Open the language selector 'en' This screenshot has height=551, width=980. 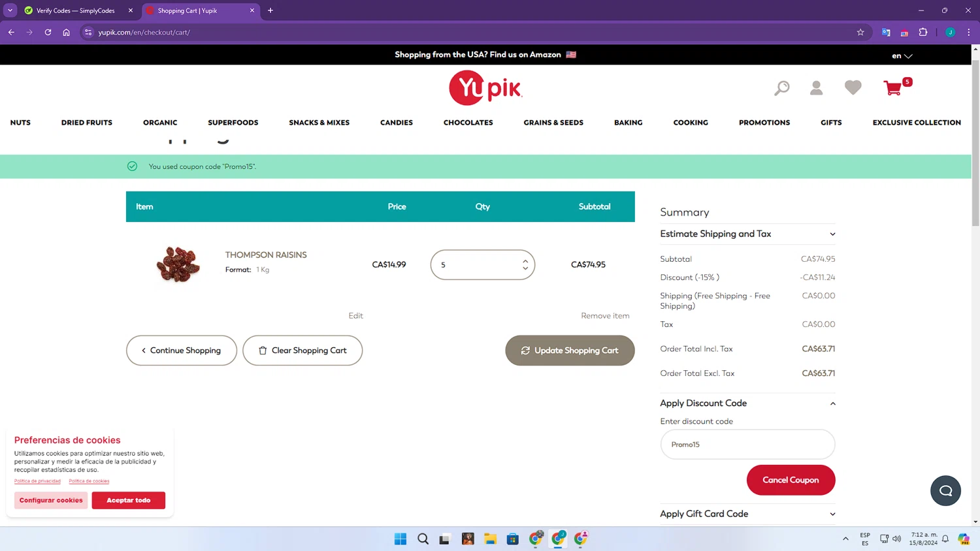pyautogui.click(x=902, y=55)
